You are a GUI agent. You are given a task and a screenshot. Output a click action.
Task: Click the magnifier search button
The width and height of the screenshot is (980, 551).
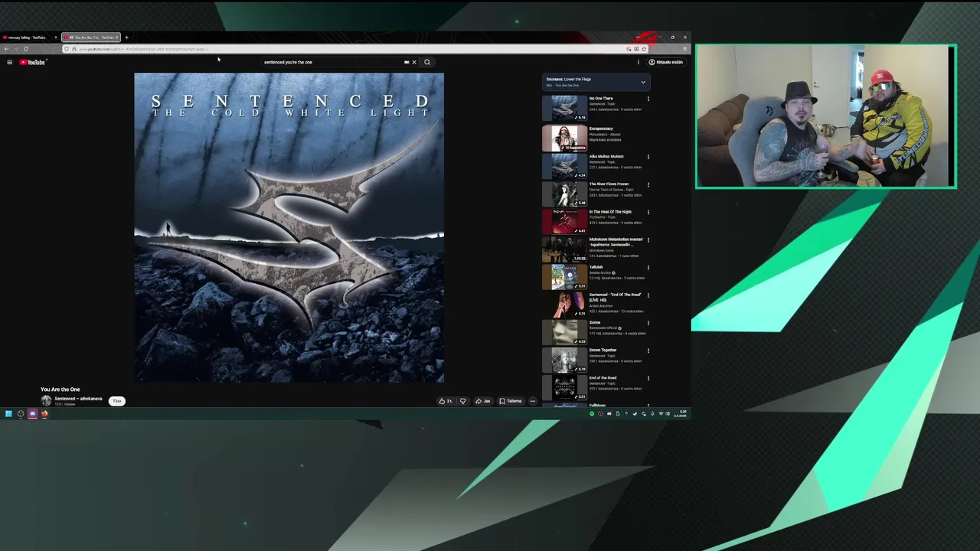coord(427,62)
